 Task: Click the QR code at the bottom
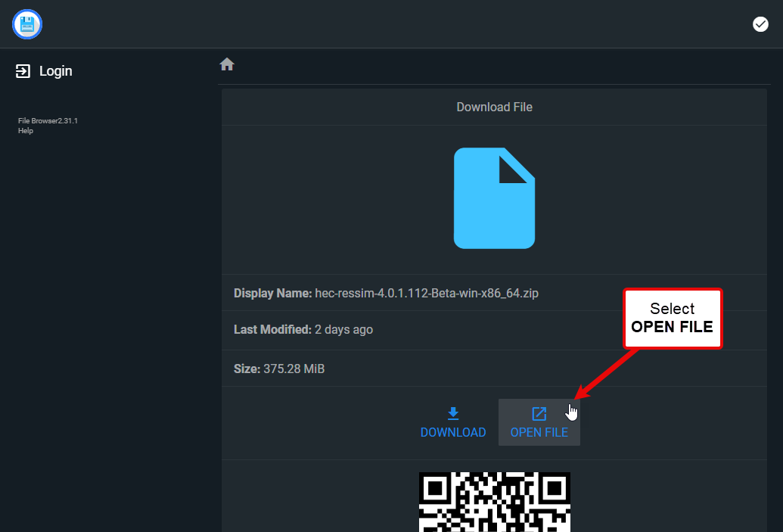(494, 502)
